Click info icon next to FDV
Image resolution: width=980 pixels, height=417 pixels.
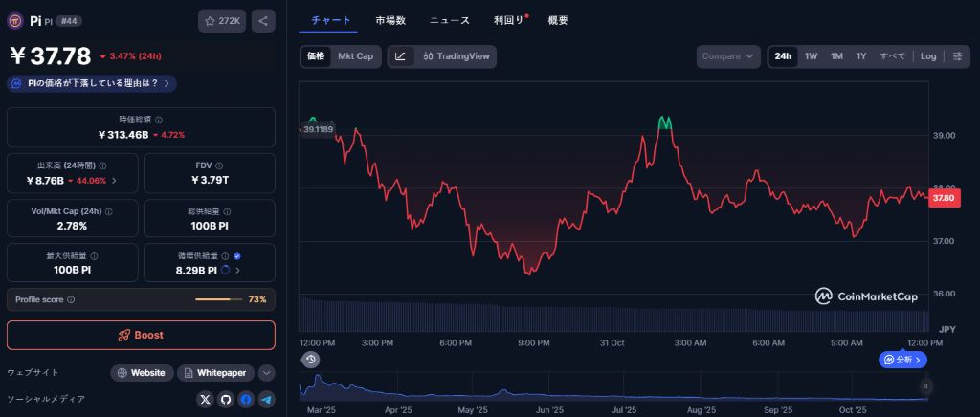[x=219, y=166]
